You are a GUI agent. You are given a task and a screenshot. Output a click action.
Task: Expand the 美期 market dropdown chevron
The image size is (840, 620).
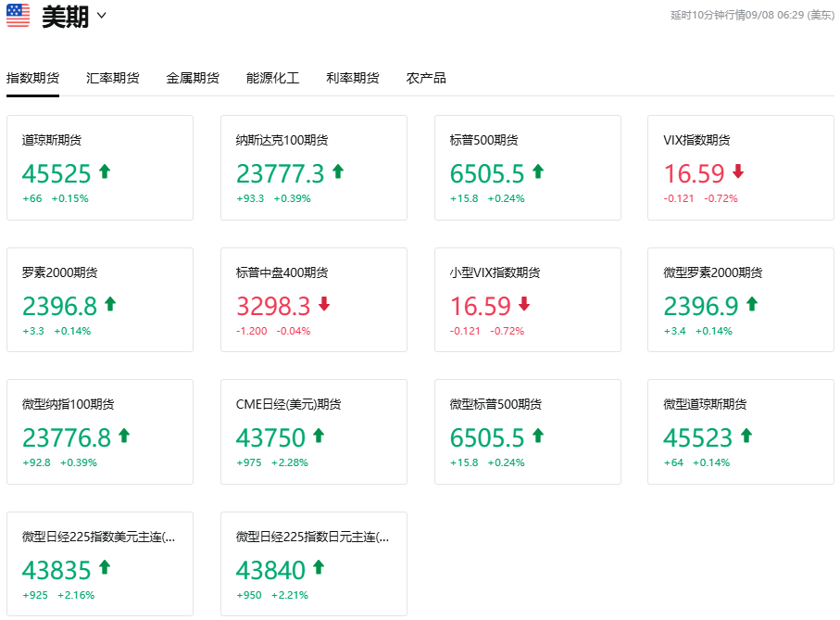(101, 15)
